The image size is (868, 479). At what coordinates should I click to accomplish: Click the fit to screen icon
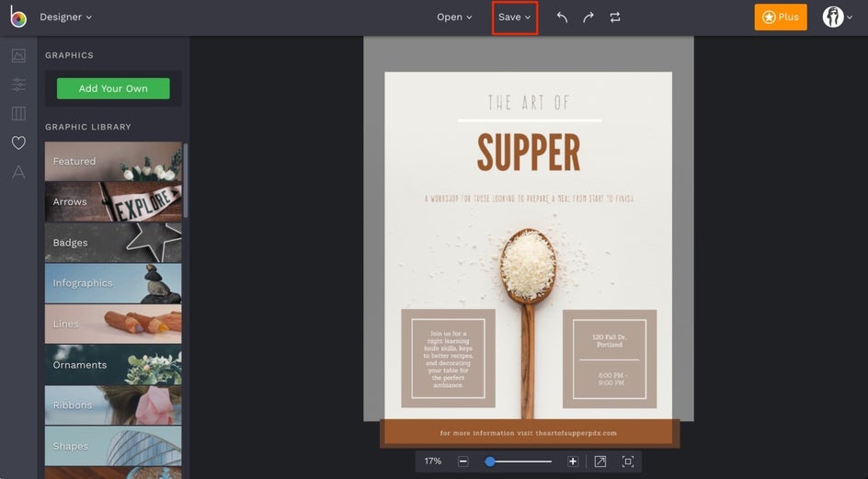point(627,462)
